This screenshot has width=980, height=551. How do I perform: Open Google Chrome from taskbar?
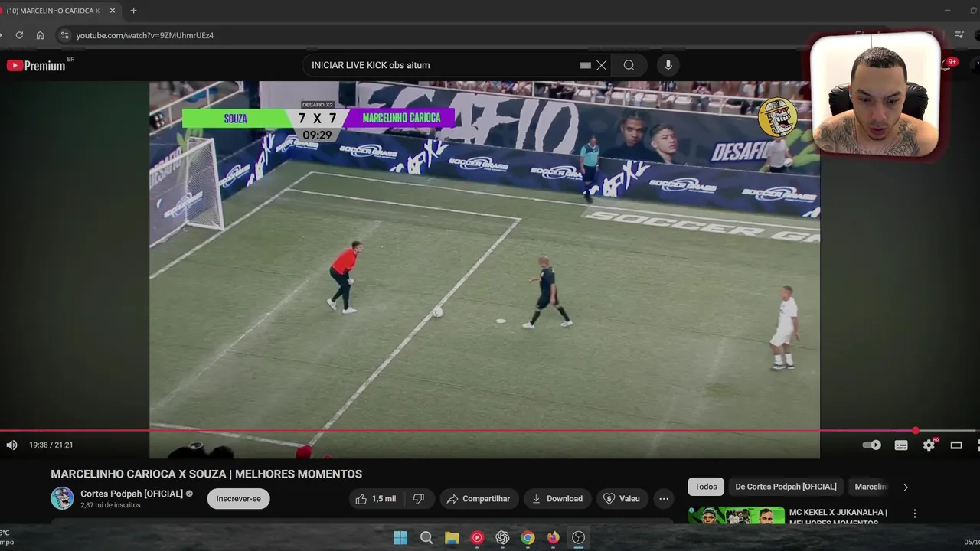pos(528,538)
